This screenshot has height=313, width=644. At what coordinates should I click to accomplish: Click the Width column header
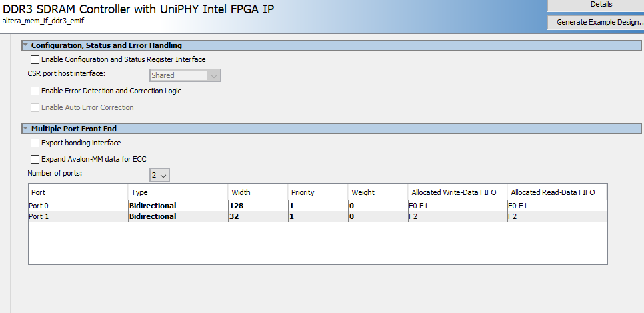tap(258, 192)
